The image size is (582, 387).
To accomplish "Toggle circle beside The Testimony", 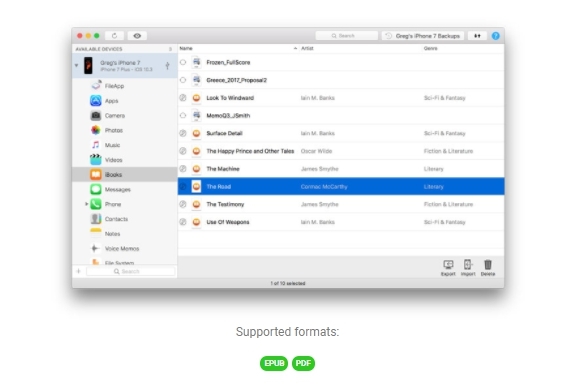I will pos(183,204).
